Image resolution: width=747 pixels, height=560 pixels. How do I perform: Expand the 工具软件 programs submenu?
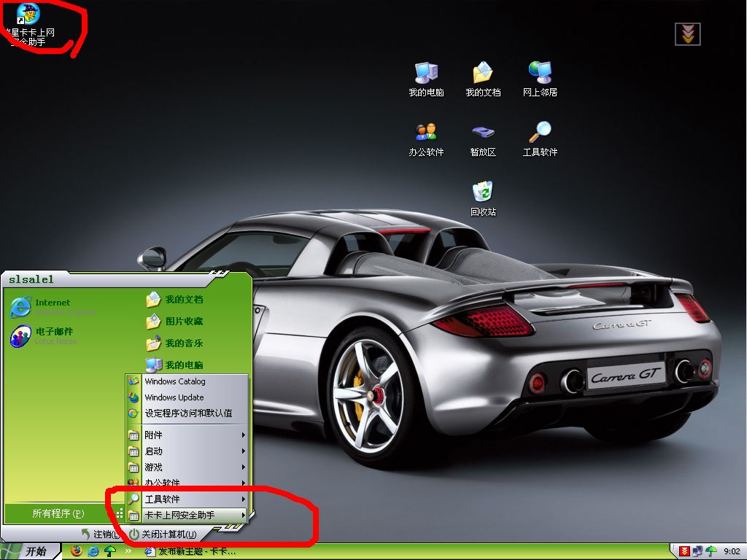point(187,499)
